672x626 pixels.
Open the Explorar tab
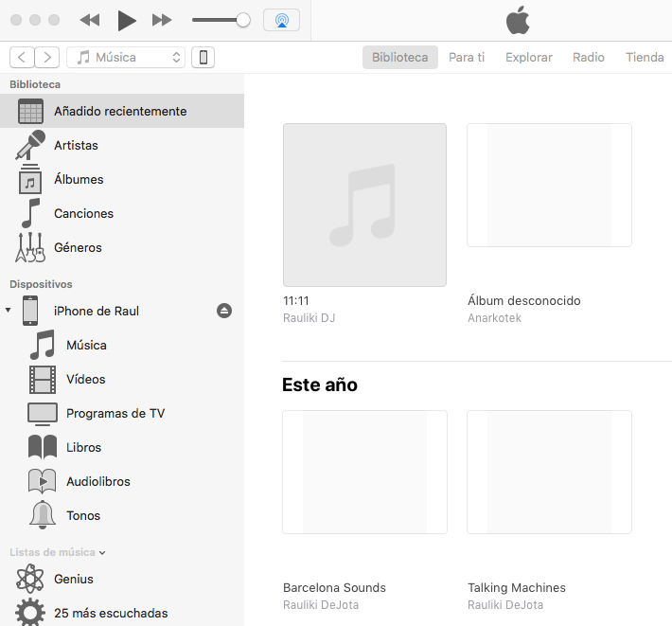click(x=529, y=57)
